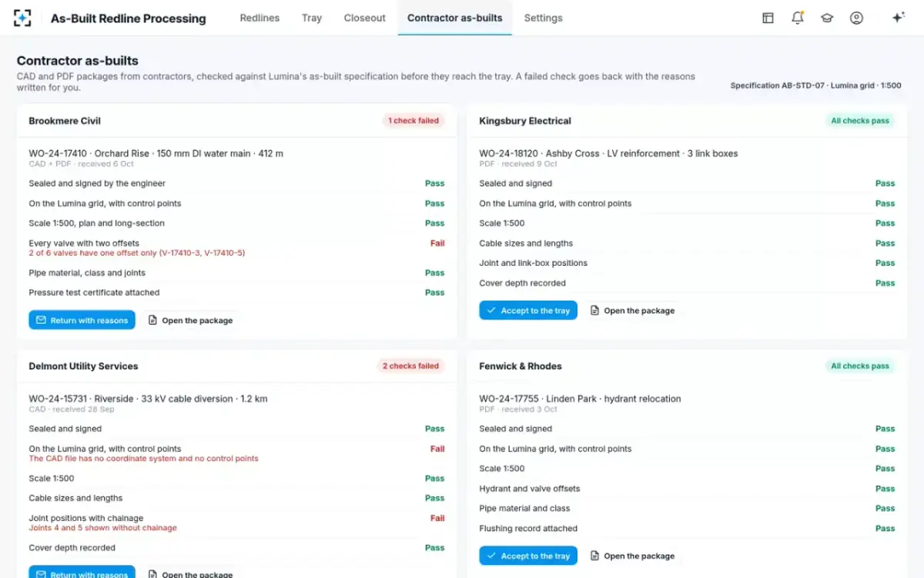Click 'PDF · received 3 Oct' line
This screenshot has height=578, width=924.
(x=518, y=409)
